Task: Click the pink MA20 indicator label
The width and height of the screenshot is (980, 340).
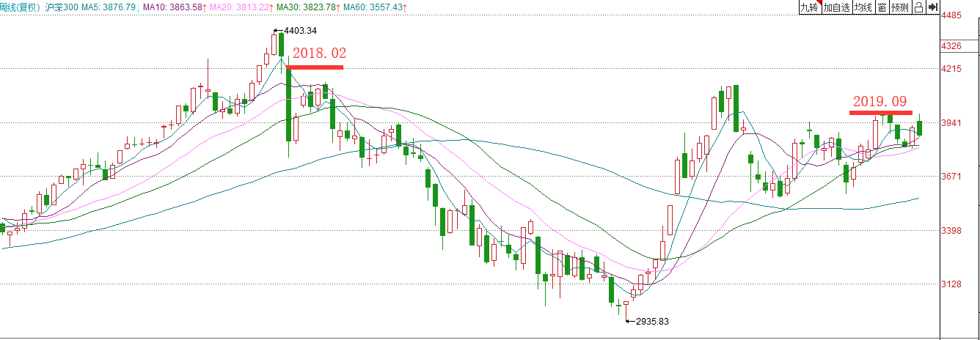Action: pos(241,7)
